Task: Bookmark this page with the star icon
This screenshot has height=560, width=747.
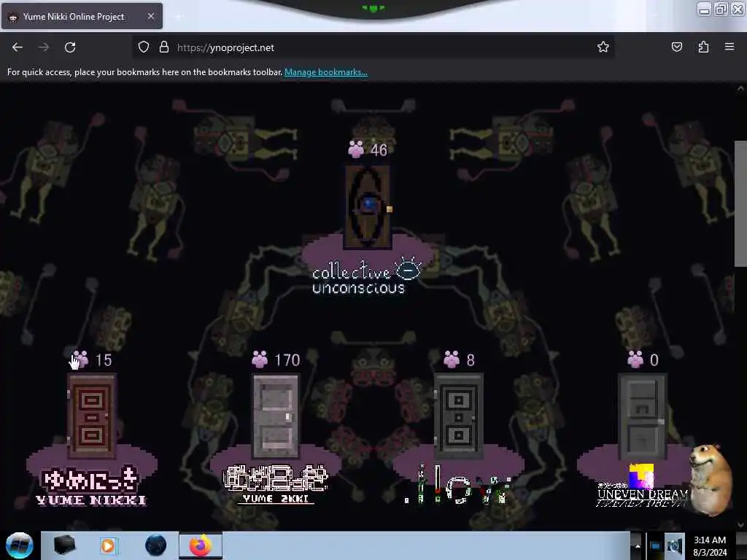Action: [603, 47]
